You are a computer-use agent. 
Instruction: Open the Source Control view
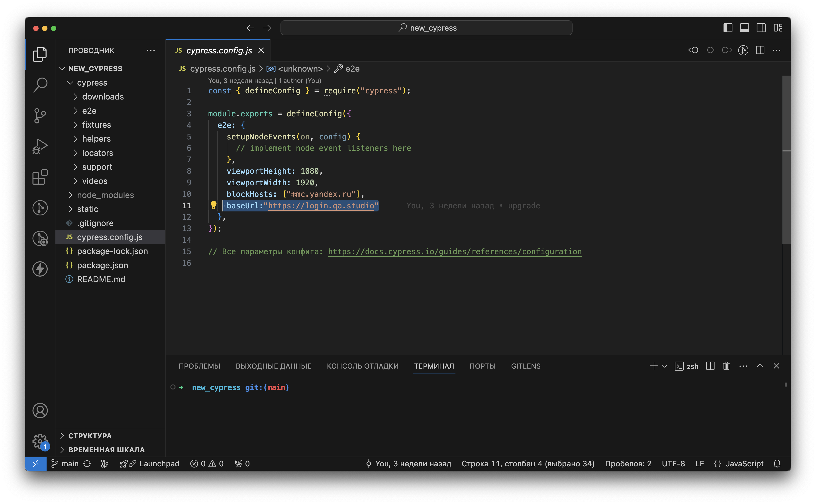[x=40, y=116]
